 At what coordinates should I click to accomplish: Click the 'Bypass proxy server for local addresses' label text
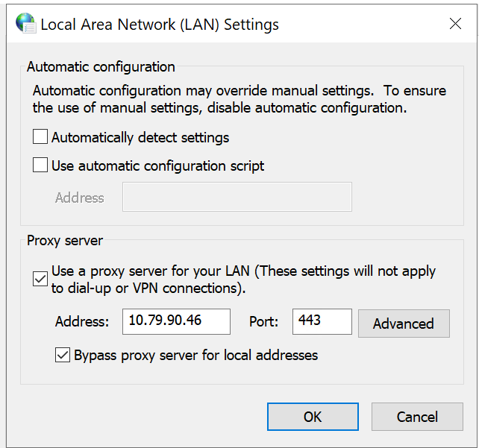[195, 356]
